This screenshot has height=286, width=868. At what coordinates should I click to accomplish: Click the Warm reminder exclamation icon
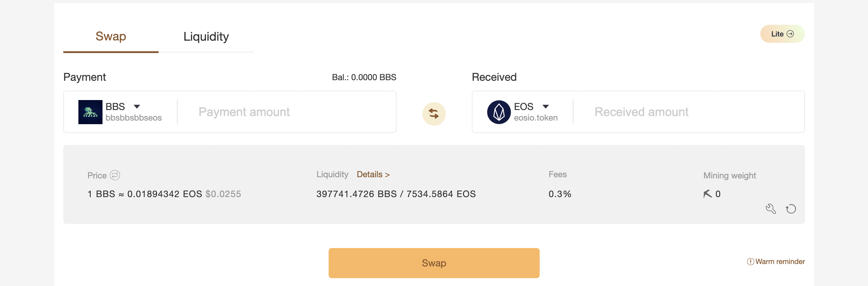coord(750,262)
